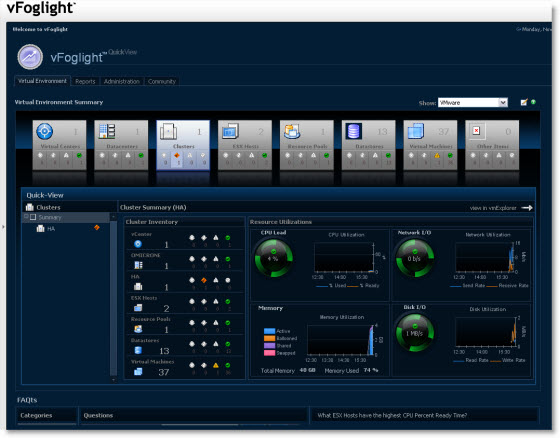
Task: Select the HA cluster tree item
Action: pyautogui.click(x=51, y=229)
